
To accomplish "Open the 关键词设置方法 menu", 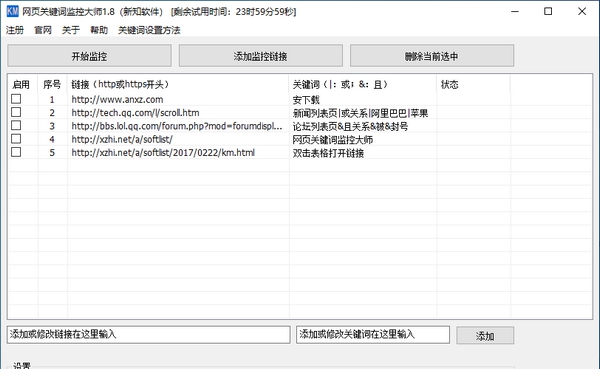I will click(149, 30).
